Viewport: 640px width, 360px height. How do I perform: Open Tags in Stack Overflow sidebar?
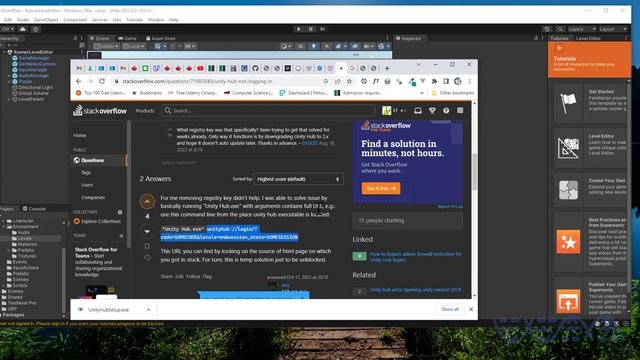86,173
